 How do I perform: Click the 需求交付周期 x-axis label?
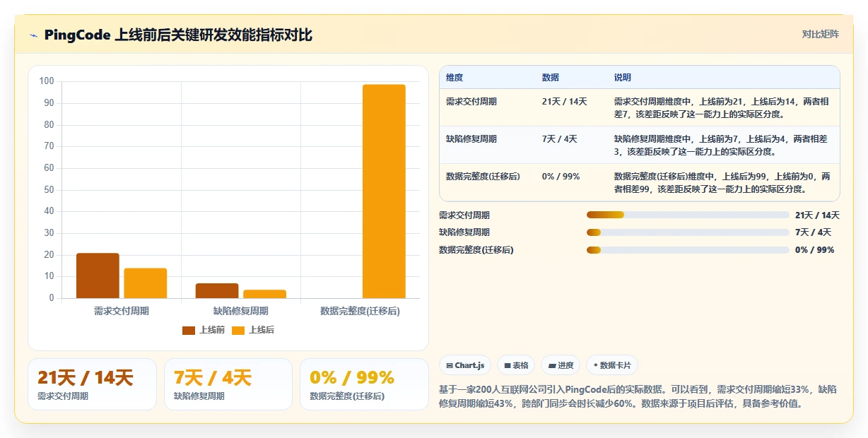coord(122,311)
